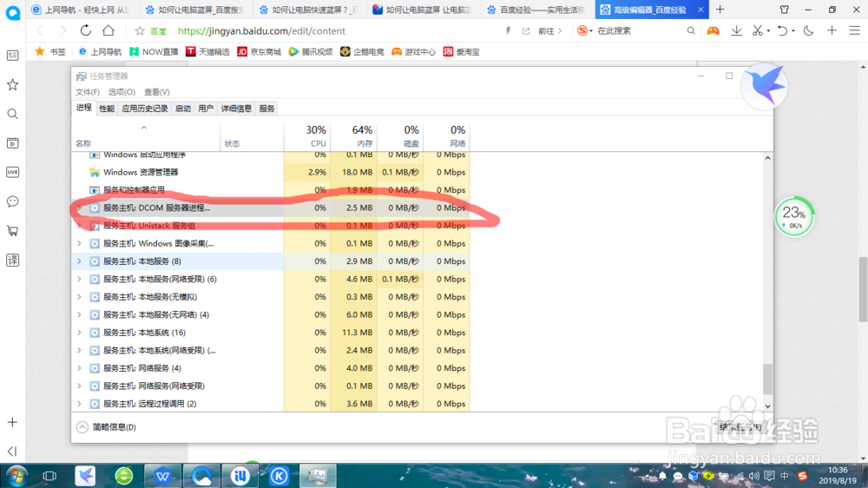Click the scissors screenshot tool

(757, 31)
